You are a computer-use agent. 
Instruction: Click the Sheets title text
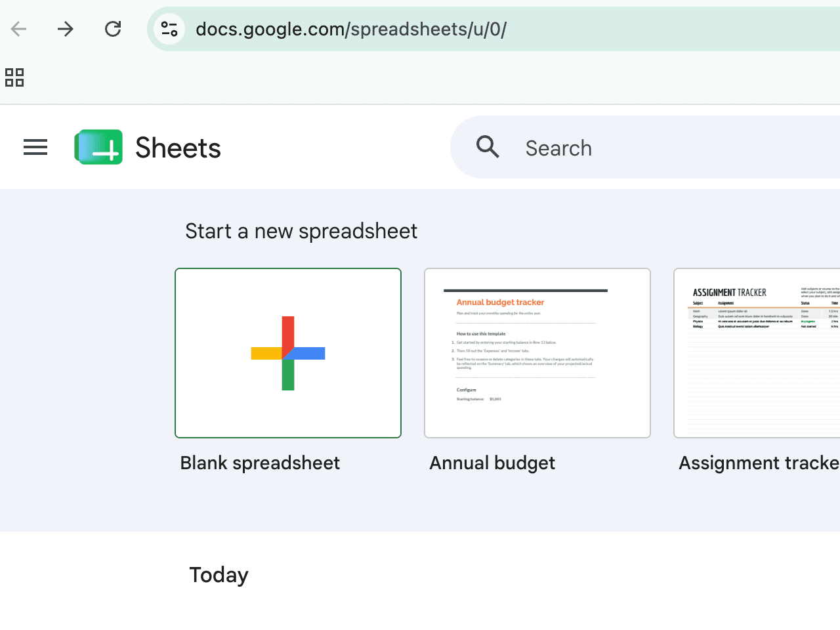click(x=178, y=148)
